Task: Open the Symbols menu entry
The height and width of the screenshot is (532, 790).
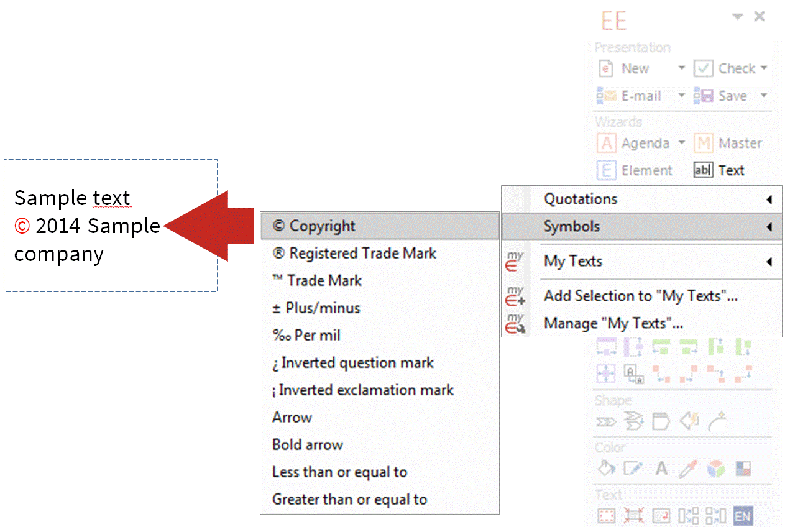Action: (x=641, y=227)
